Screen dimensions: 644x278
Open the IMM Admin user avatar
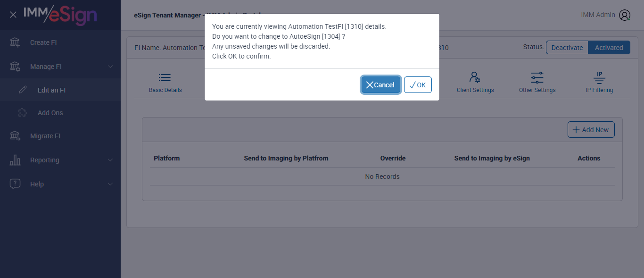click(x=625, y=15)
